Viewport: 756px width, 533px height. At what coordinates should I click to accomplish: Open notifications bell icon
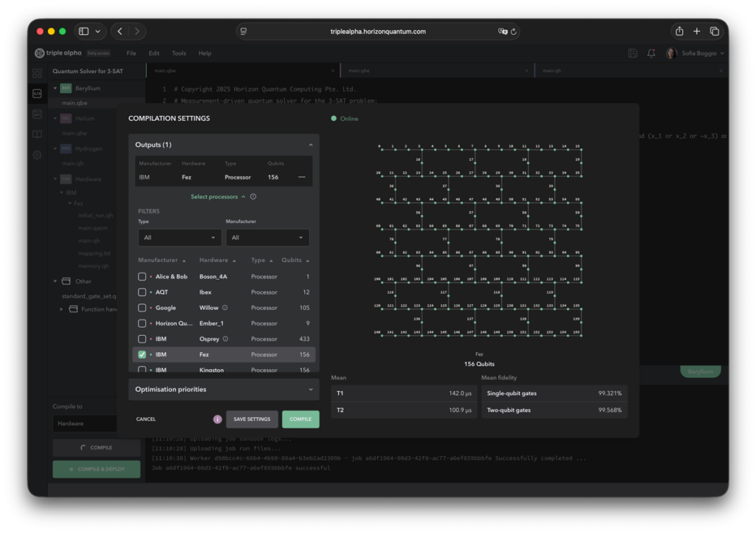[x=651, y=53]
